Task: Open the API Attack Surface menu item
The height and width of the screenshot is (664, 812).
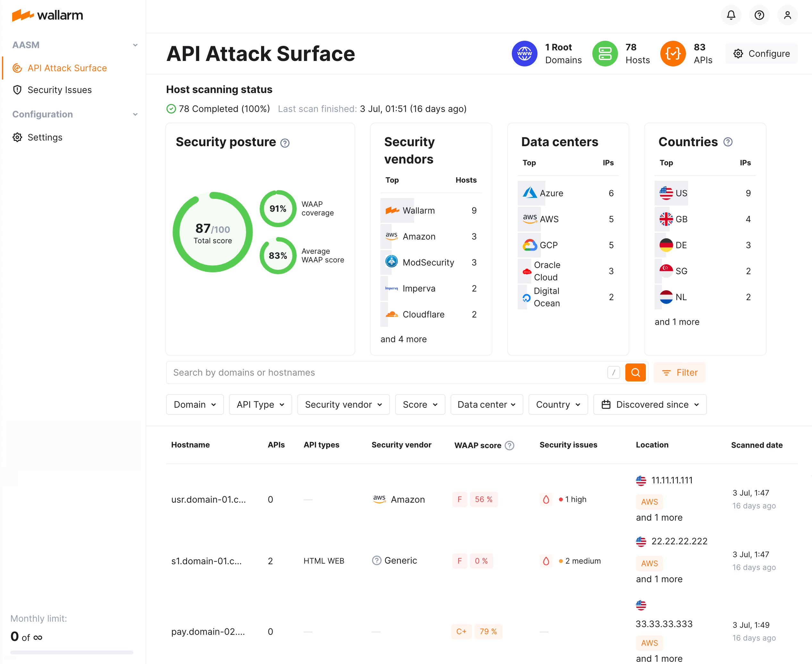Action: 67,68
